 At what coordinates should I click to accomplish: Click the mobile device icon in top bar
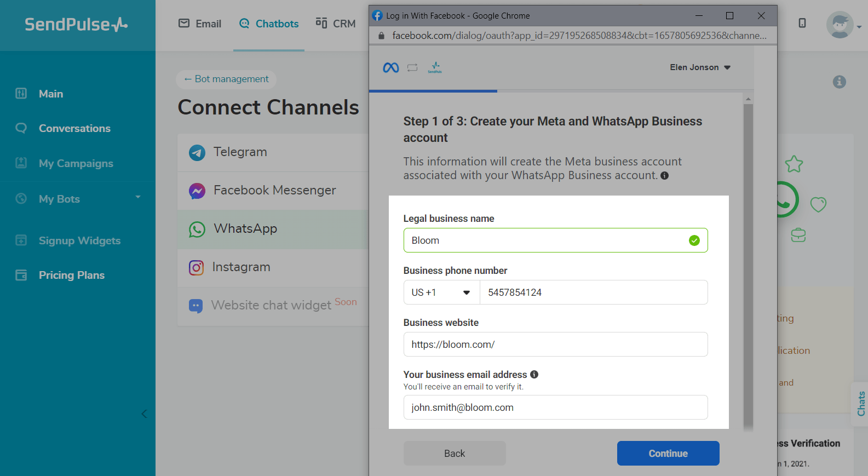pyautogui.click(x=802, y=23)
